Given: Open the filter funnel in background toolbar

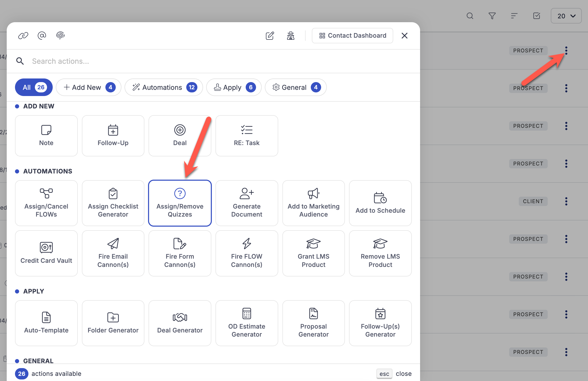Looking at the screenshot, I should click(x=492, y=16).
